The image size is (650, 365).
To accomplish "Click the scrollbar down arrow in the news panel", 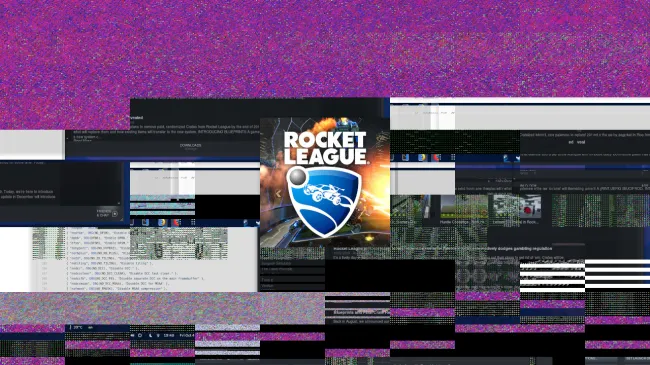I will [x=120, y=203].
